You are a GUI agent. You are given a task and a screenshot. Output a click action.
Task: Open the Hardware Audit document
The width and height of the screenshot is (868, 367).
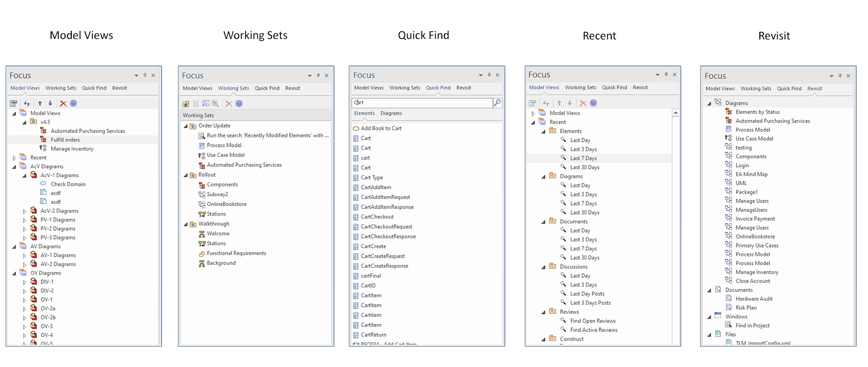point(754,299)
